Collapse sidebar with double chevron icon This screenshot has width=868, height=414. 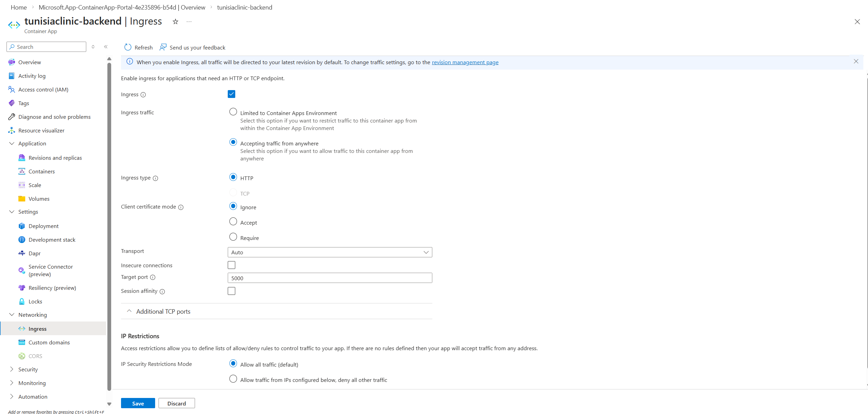(x=106, y=47)
